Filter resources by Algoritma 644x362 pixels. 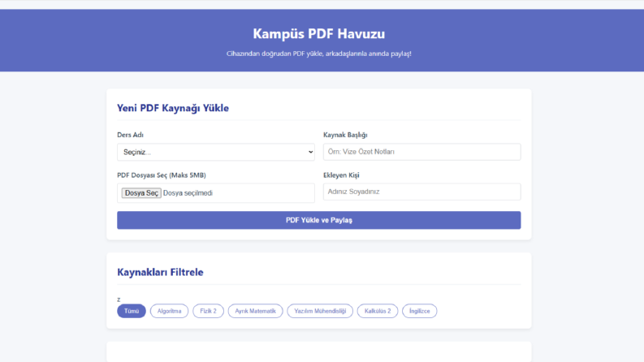click(169, 311)
